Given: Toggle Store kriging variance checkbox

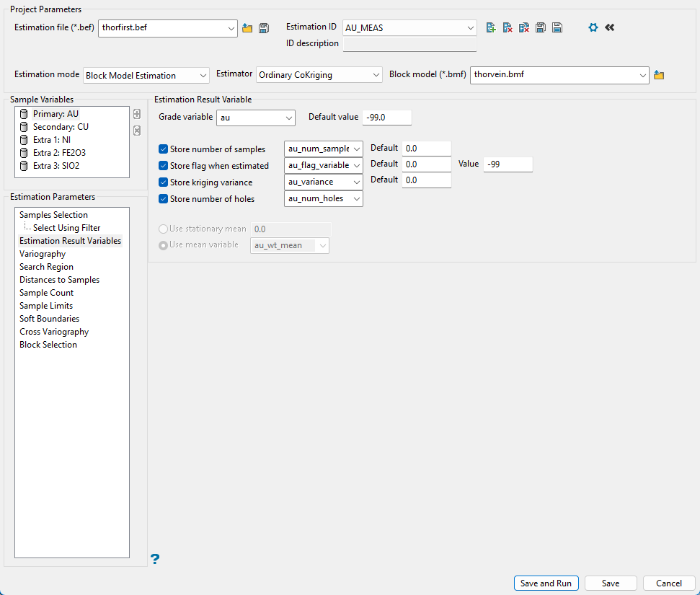Looking at the screenshot, I should pos(164,182).
